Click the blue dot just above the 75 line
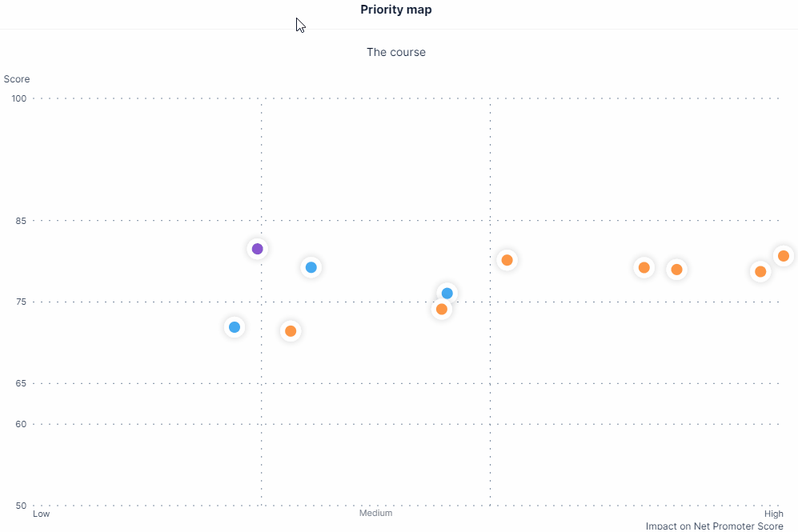The width and height of the screenshot is (798, 532). [447, 293]
